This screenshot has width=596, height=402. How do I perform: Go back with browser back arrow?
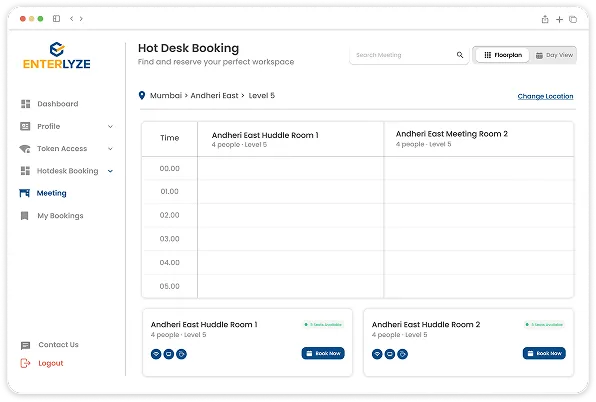tap(71, 18)
